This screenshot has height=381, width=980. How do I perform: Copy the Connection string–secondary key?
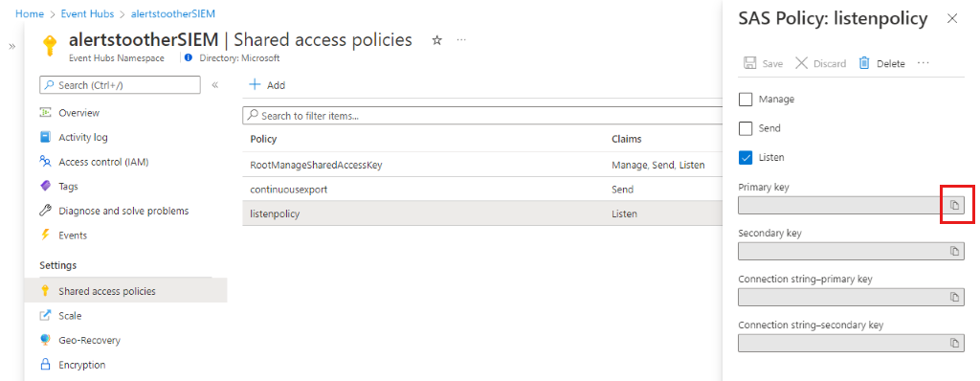954,343
